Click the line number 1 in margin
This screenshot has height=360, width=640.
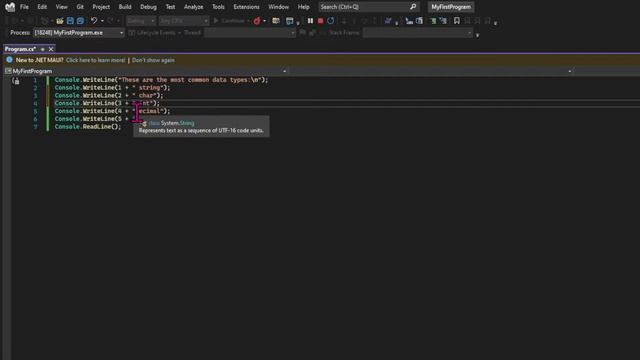pyautogui.click(x=35, y=80)
